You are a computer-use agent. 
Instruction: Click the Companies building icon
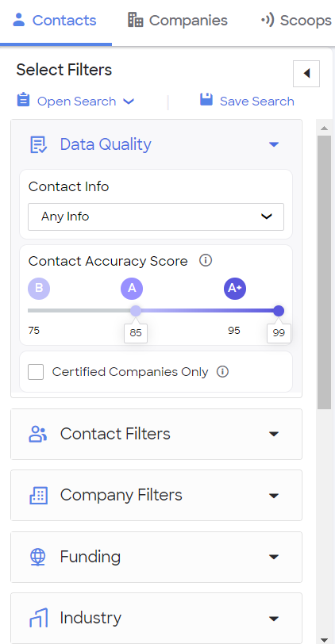click(135, 20)
